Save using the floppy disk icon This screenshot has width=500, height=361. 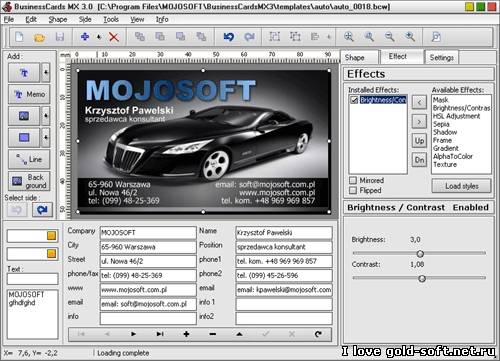60,37
